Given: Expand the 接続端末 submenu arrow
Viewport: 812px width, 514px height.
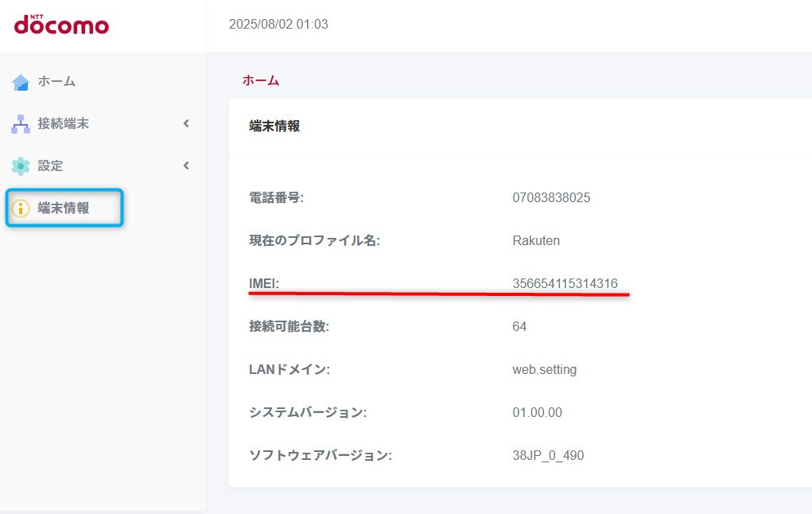Looking at the screenshot, I should point(186,123).
